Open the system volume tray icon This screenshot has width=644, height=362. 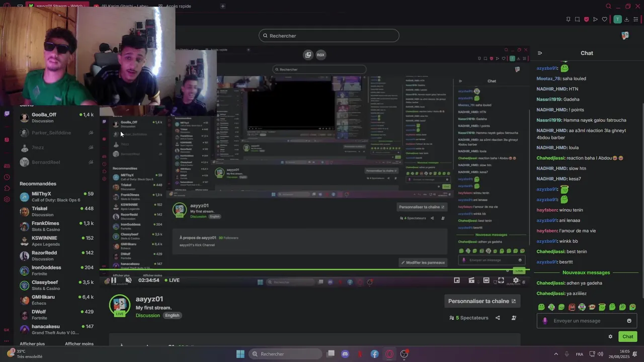click(x=600, y=354)
